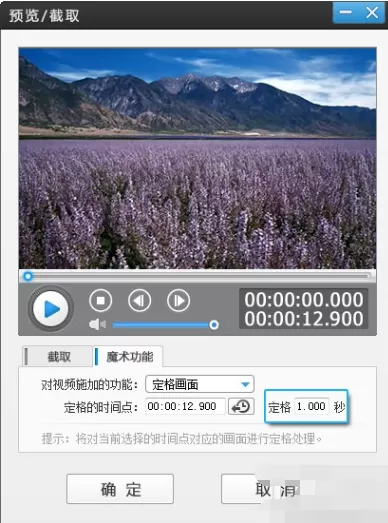Switch to the 截取 tab
The image size is (388, 523).
[57, 357]
